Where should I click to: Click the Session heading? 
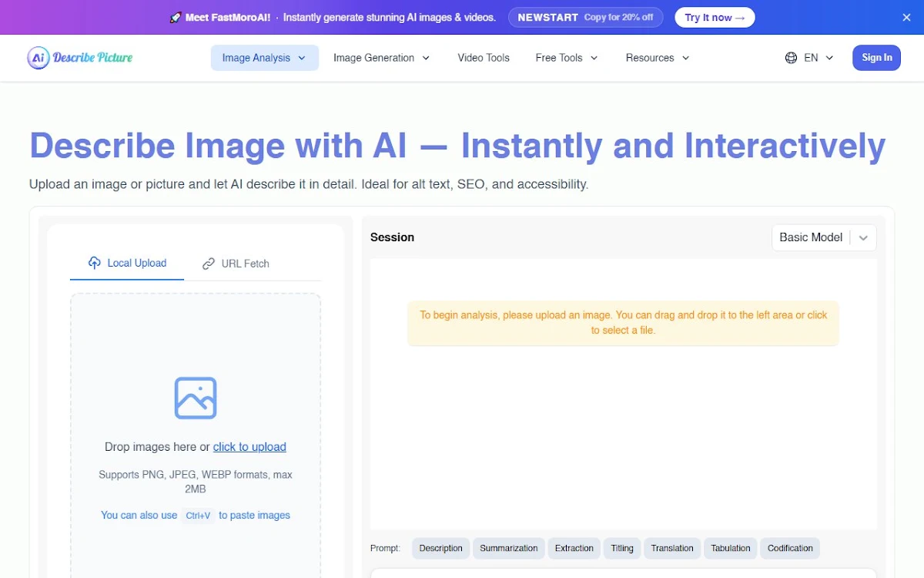coord(392,237)
